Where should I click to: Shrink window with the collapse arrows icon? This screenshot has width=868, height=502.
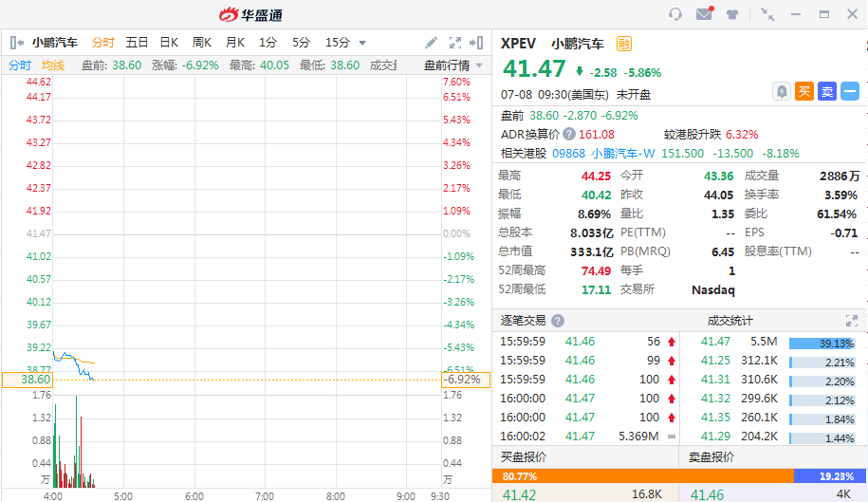tap(767, 14)
